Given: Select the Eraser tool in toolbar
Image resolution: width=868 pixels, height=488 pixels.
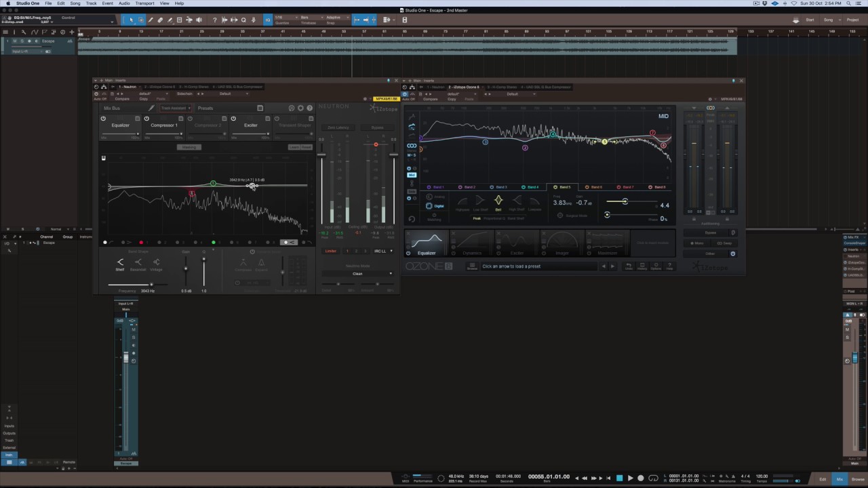Looking at the screenshot, I should pos(160,20).
